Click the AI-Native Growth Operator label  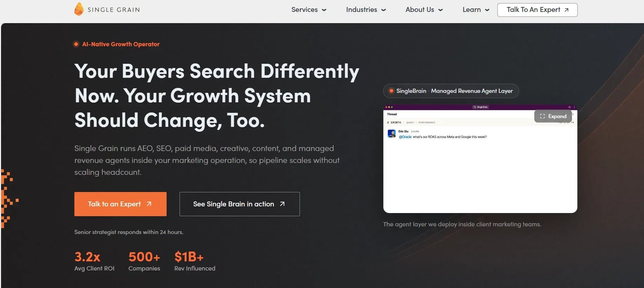(121, 44)
